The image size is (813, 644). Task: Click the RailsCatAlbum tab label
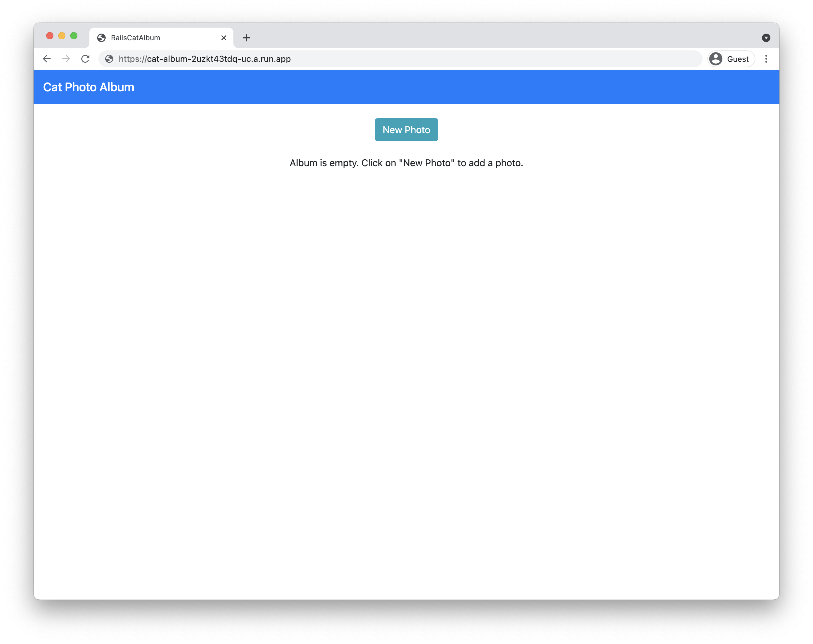[x=135, y=38]
